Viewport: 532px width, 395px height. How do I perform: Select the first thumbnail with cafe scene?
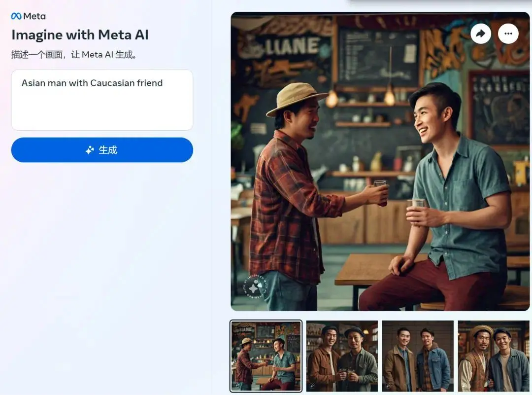pos(266,356)
